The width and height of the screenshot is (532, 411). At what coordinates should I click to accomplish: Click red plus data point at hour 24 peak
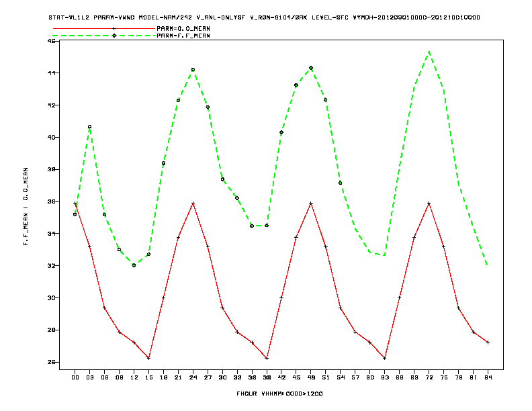pos(193,203)
